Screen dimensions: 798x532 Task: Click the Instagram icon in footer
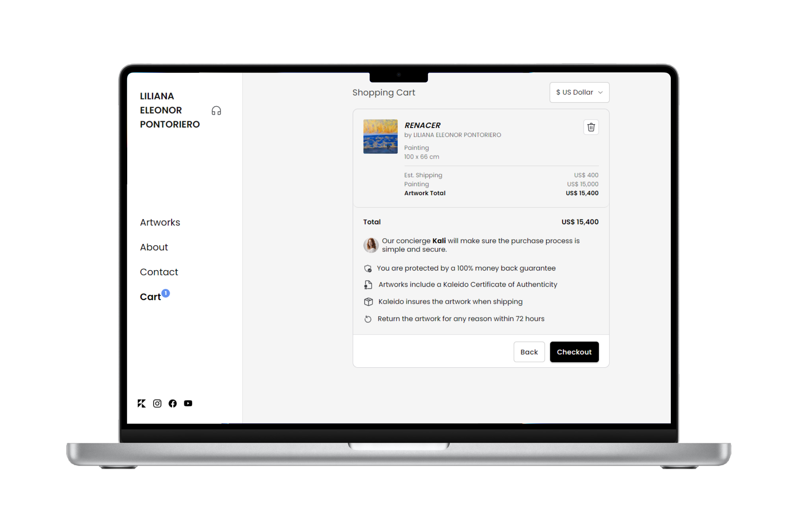157,403
